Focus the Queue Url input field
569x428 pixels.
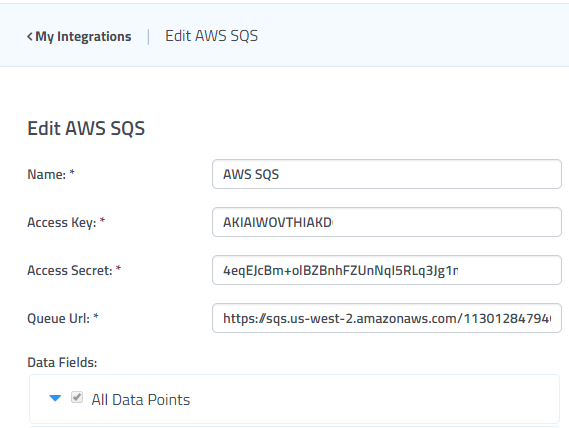coord(387,318)
